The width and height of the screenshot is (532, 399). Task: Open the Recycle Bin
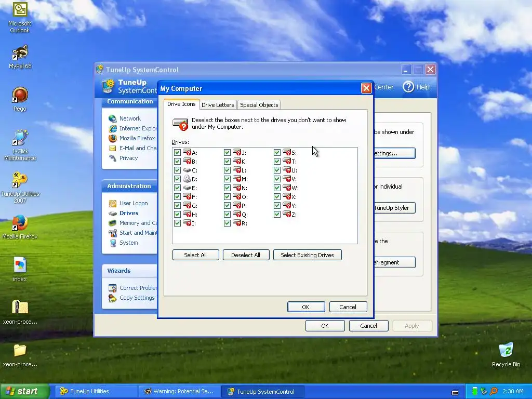click(506, 355)
